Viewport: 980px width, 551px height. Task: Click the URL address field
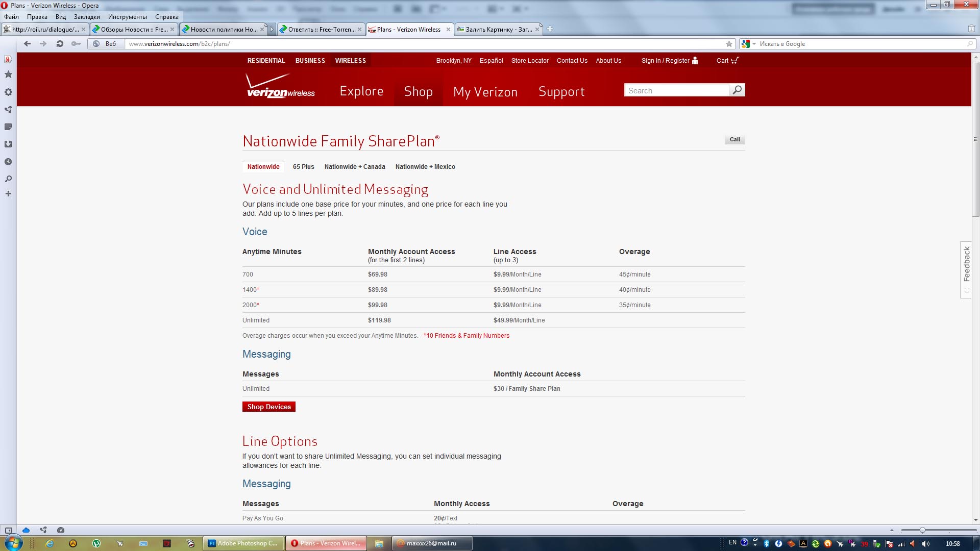425,44
